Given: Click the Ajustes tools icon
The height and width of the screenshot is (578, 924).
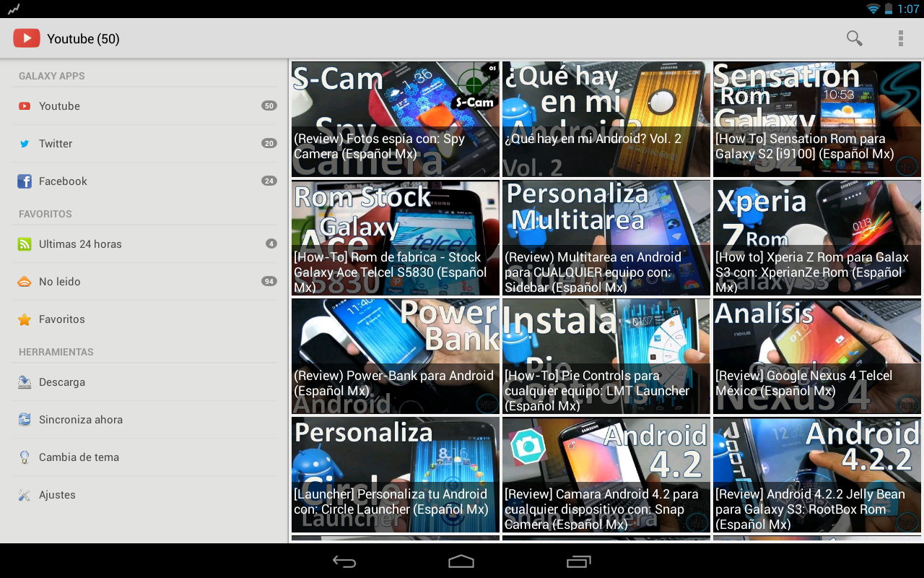Looking at the screenshot, I should point(25,495).
